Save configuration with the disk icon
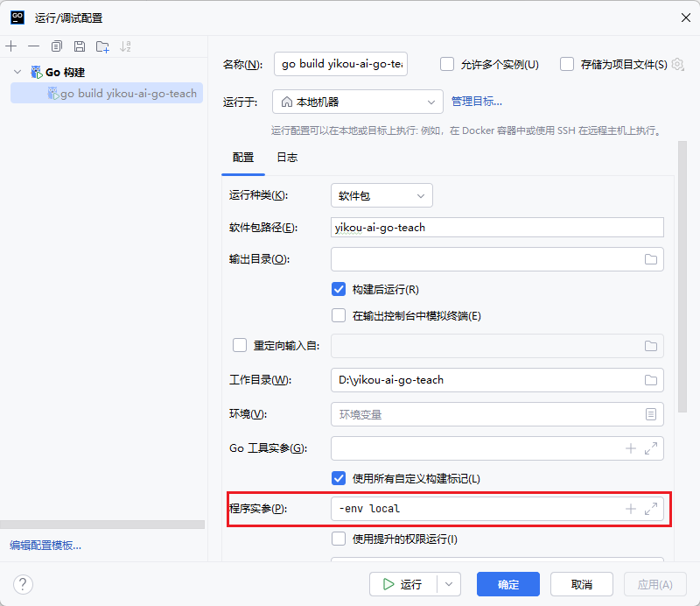The width and height of the screenshot is (700, 606). click(x=80, y=46)
